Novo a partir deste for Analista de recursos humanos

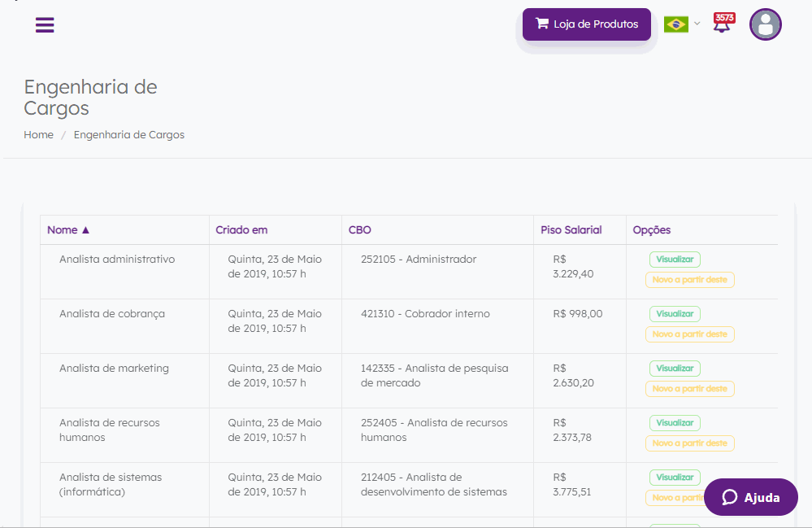pos(690,443)
